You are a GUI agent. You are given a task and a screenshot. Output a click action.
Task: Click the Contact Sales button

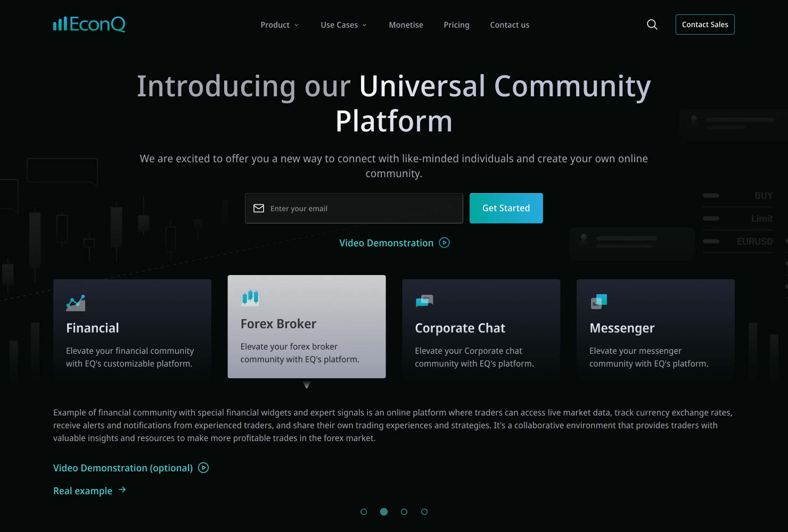[705, 24]
